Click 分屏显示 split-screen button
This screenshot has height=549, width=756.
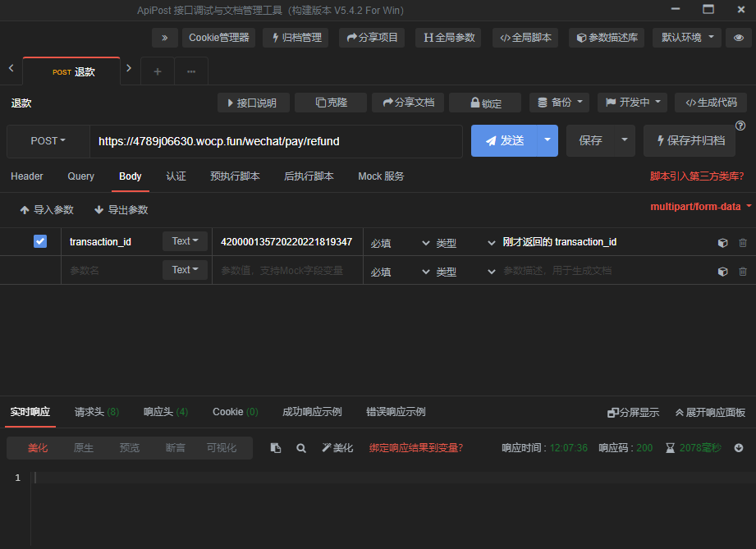pos(633,413)
